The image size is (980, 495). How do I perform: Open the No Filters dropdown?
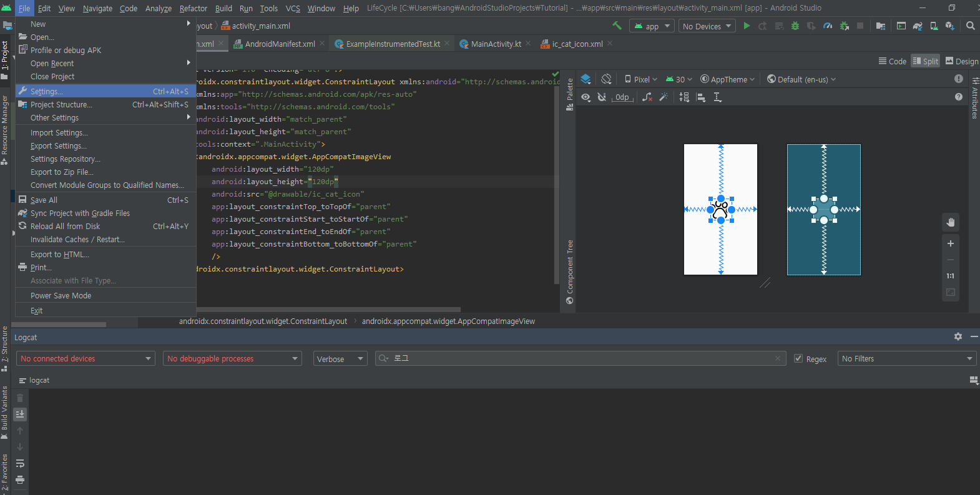907,358
